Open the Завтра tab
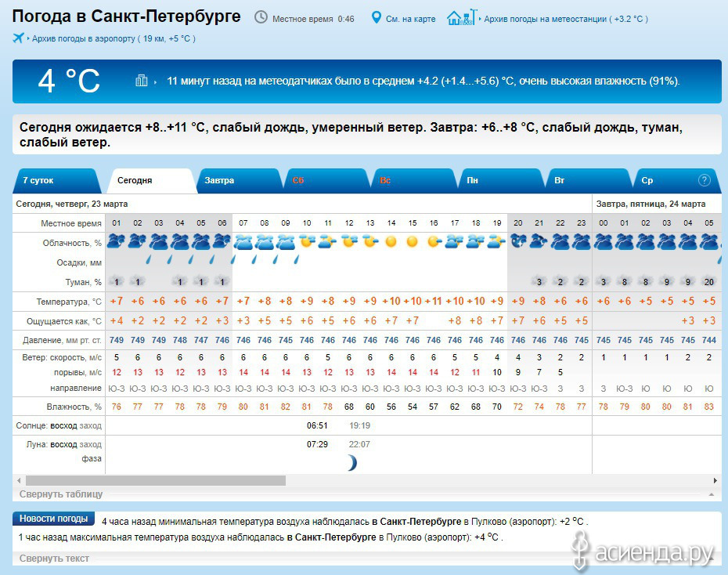728x575 pixels. point(239,181)
